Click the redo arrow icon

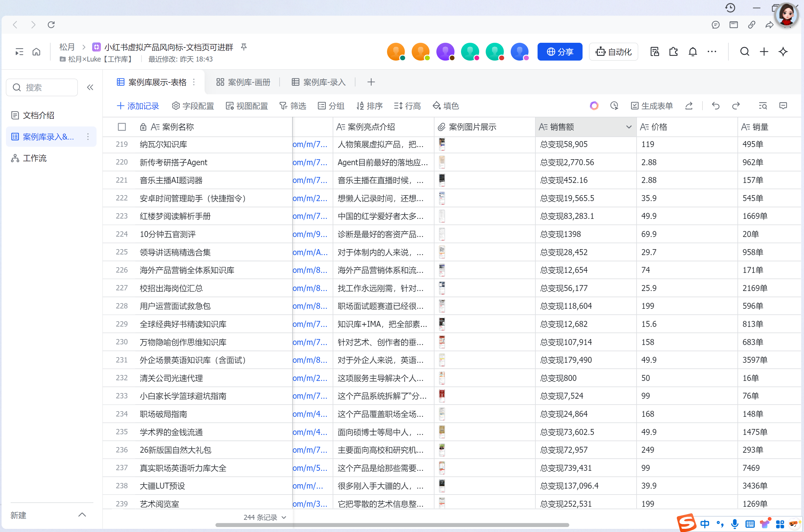[x=736, y=106]
